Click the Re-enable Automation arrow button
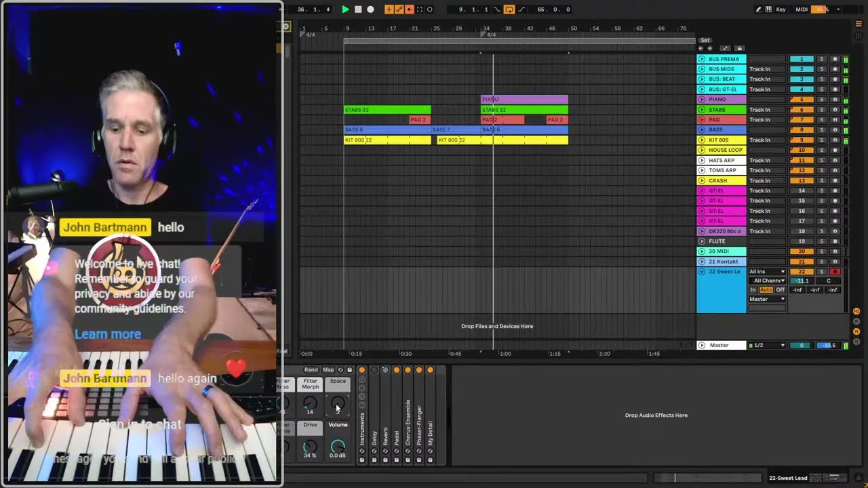Image resolution: width=868 pixels, height=488 pixels. pyautogui.click(x=409, y=9)
